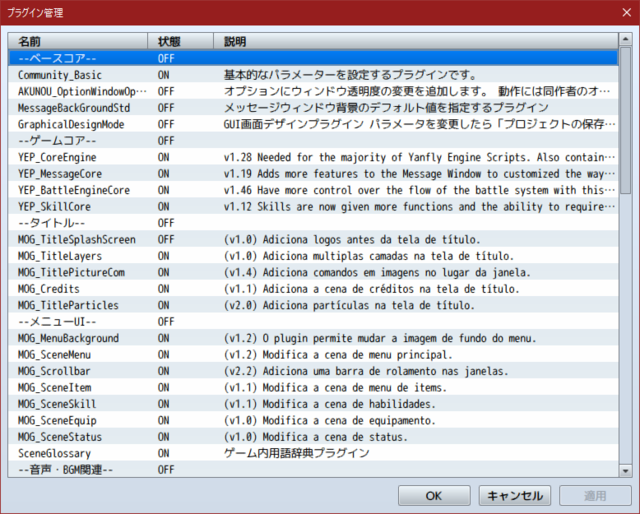Click description 'Modifica a cena de status.'
This screenshot has width=640, height=514.
coord(316,437)
